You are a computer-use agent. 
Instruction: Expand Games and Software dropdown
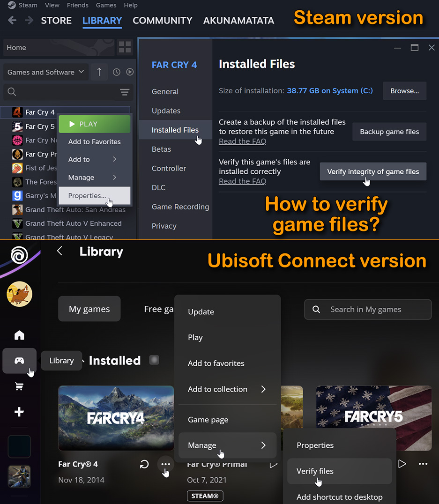point(45,72)
